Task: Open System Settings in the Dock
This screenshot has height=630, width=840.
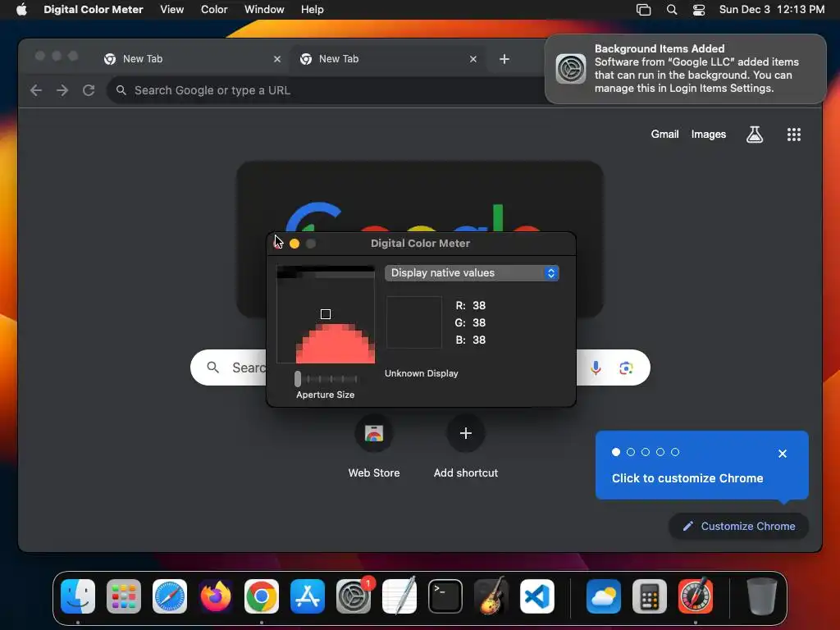Action: [354, 596]
